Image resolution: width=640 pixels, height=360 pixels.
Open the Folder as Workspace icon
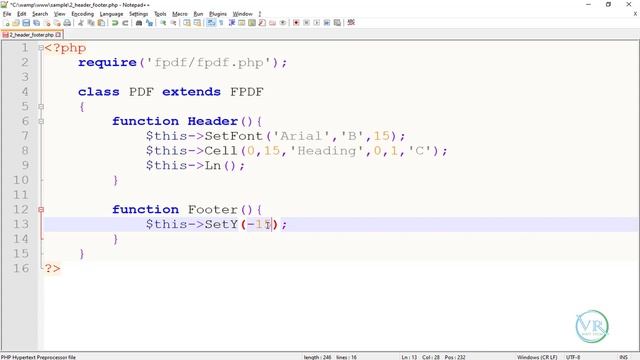pyautogui.click(x=272, y=23)
